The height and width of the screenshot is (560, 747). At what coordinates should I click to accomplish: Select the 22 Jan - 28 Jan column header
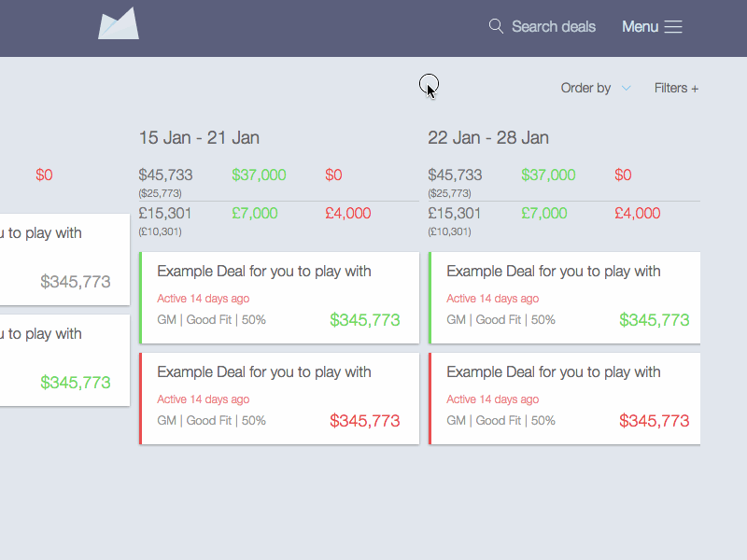(x=487, y=137)
